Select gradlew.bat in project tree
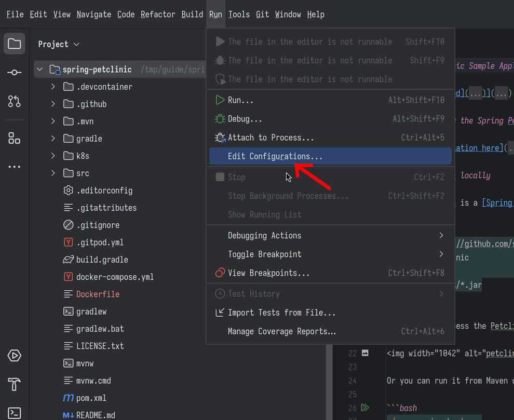Screen dimensions: 514x420 100,329
